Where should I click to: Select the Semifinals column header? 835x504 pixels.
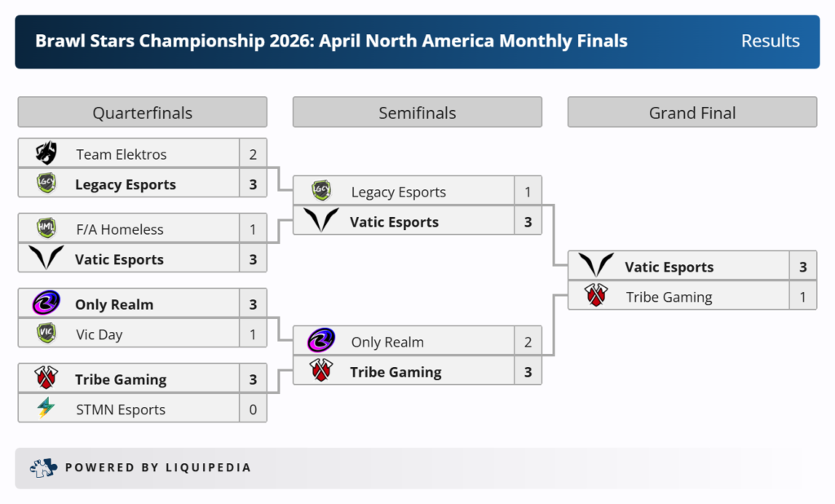417,113
